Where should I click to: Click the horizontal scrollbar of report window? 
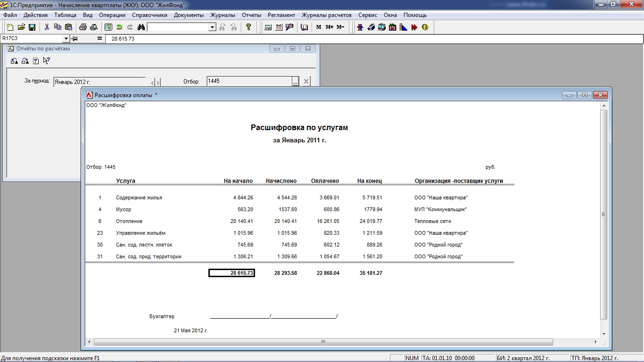[323, 342]
